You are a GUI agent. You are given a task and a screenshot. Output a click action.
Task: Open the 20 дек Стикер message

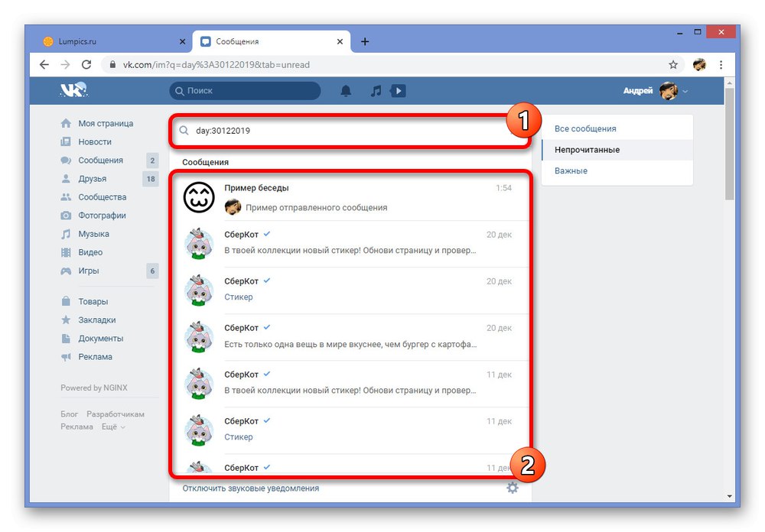350,290
